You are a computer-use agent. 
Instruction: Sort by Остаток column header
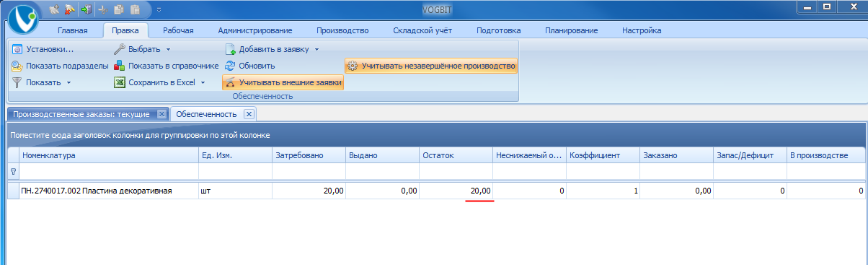point(456,155)
